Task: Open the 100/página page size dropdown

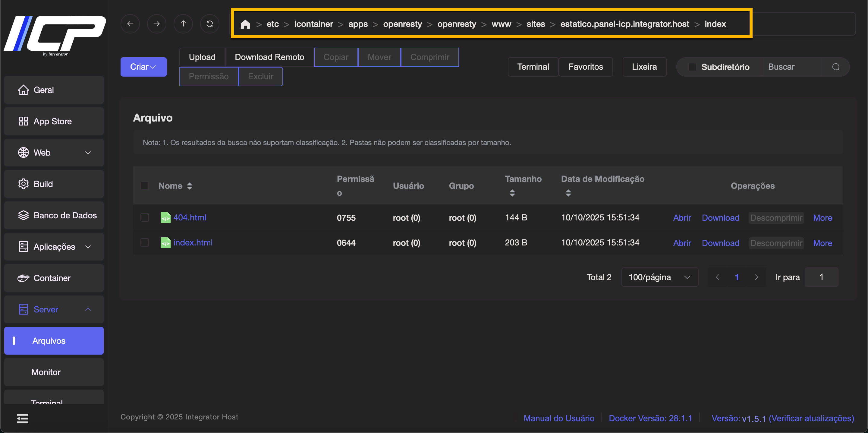Action: 659,277
